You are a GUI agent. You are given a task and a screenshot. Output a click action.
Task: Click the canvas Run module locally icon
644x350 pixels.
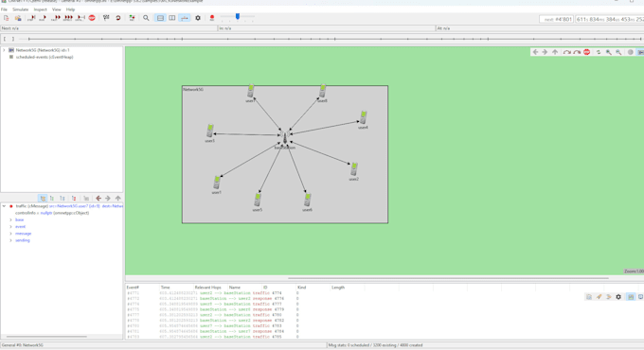[x=566, y=52]
